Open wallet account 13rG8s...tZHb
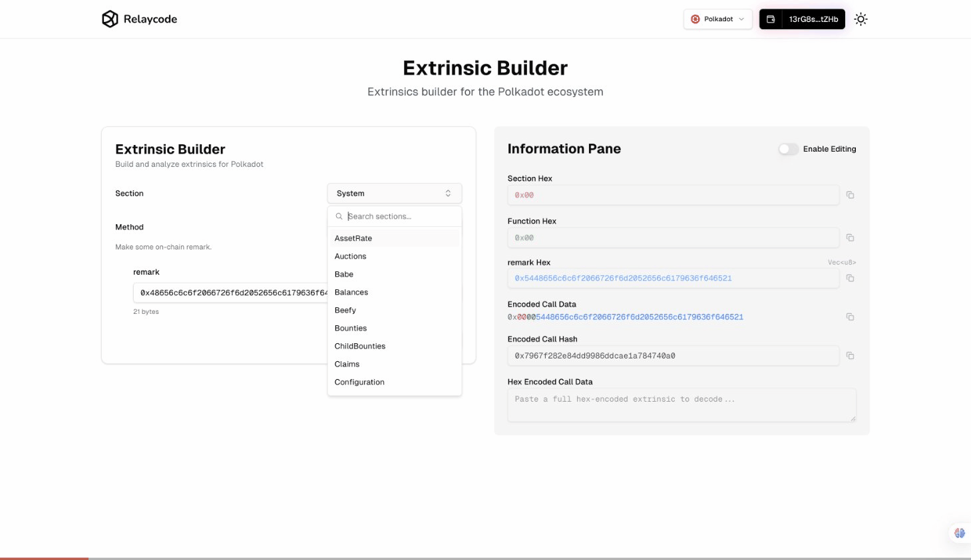Screen dimensions: 971x560 point(802,19)
